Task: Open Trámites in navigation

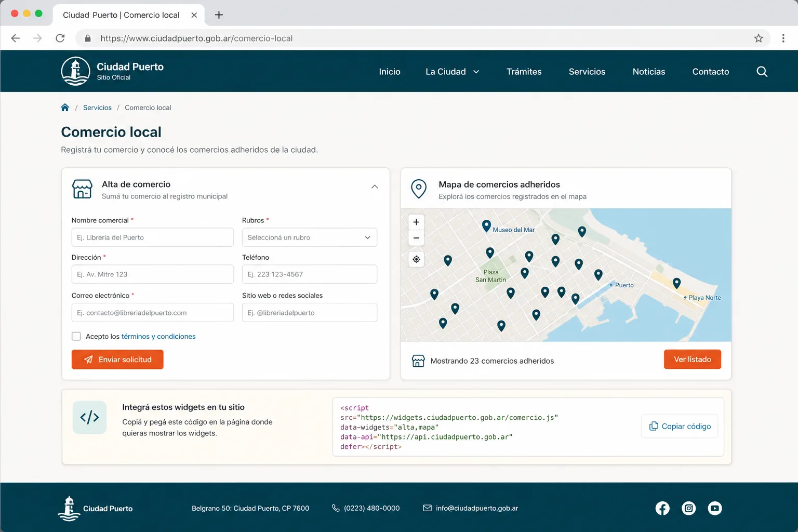Action: click(x=524, y=72)
